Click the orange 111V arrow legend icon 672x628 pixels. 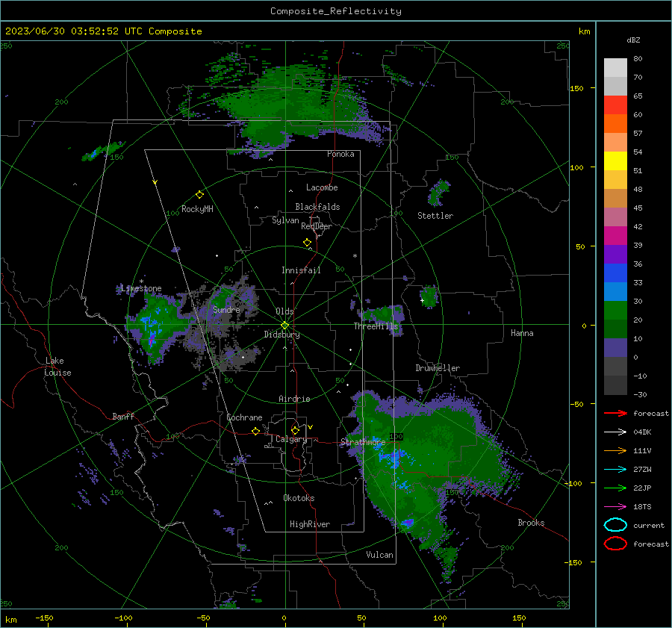point(615,450)
